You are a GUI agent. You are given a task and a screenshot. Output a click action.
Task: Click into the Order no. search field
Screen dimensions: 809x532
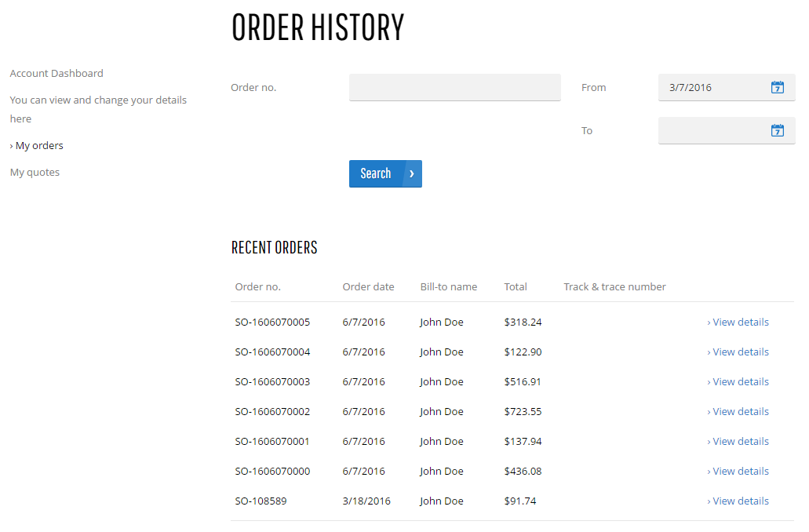click(x=454, y=87)
